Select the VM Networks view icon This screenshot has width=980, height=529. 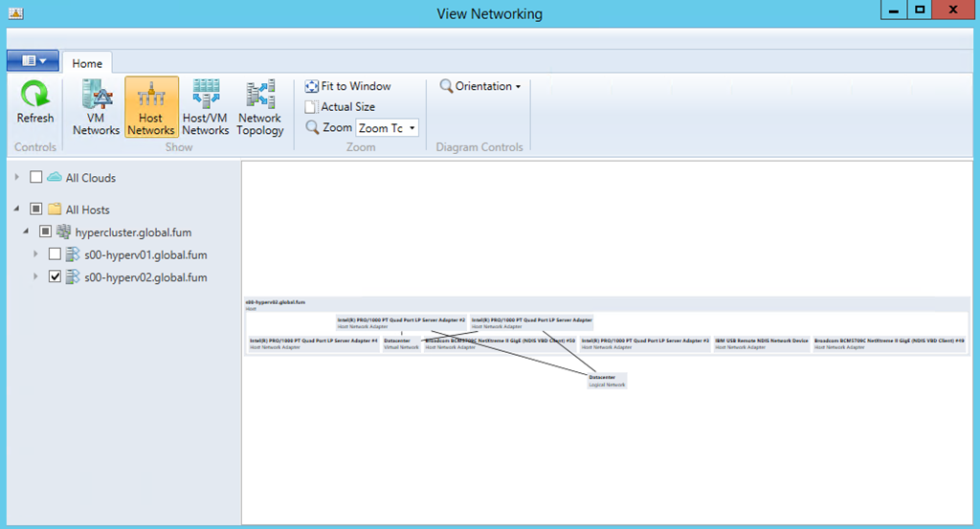pyautogui.click(x=96, y=96)
